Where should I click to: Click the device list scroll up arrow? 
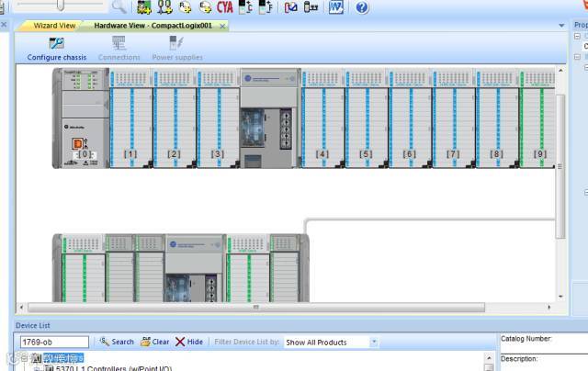[489, 357]
